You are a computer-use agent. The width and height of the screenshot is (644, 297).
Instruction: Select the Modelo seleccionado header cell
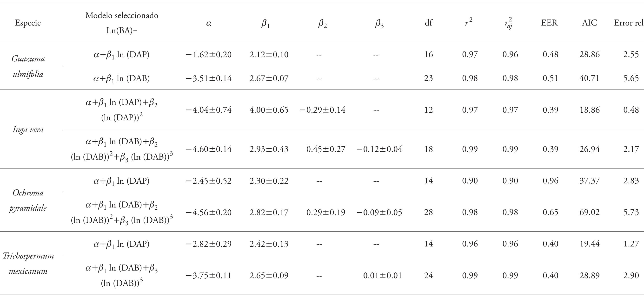pos(122,23)
